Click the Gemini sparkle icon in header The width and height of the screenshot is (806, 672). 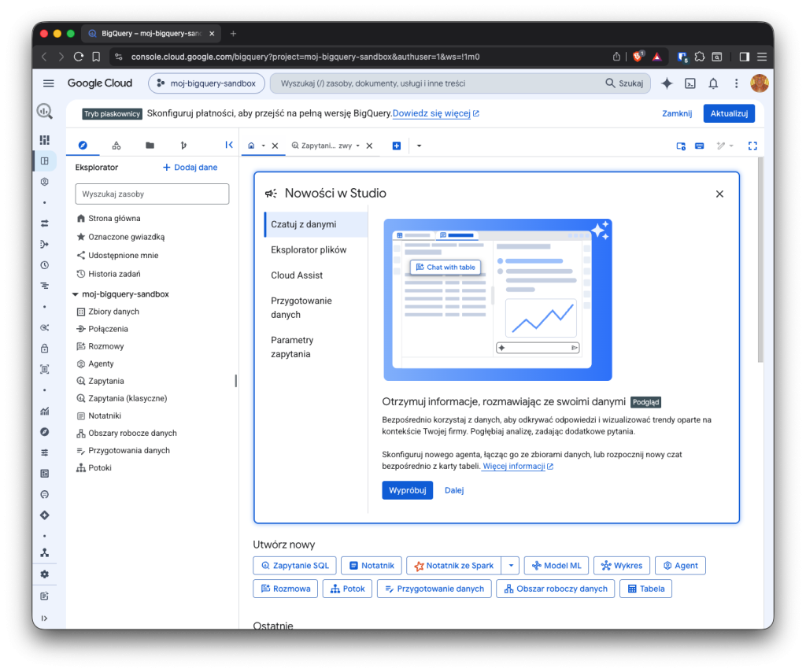tap(667, 83)
